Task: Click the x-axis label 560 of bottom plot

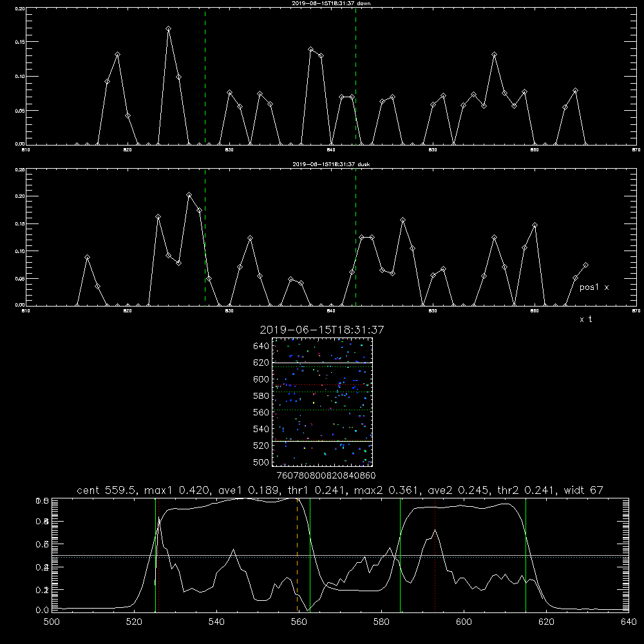Action: coord(299,622)
